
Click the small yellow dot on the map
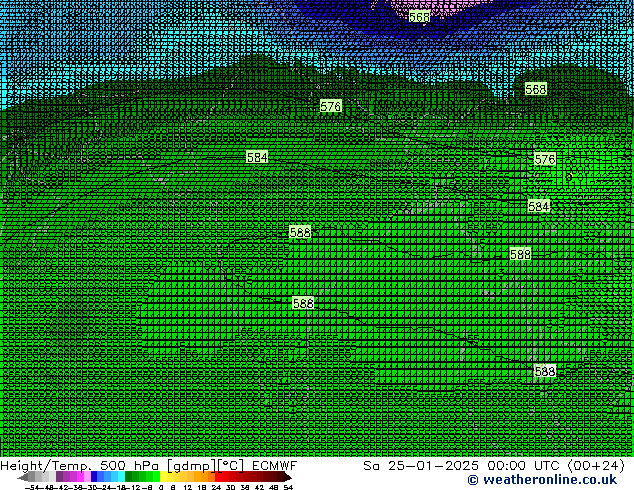(569, 176)
